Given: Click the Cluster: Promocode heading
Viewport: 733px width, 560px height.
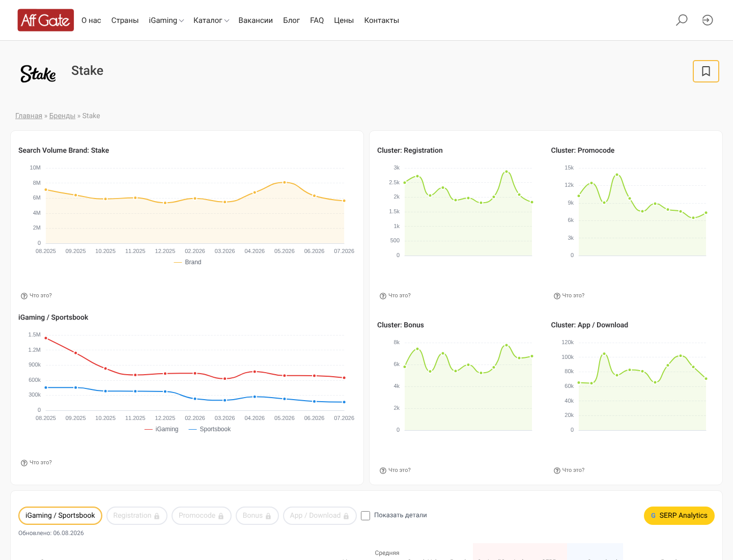Looking at the screenshot, I should [x=583, y=150].
